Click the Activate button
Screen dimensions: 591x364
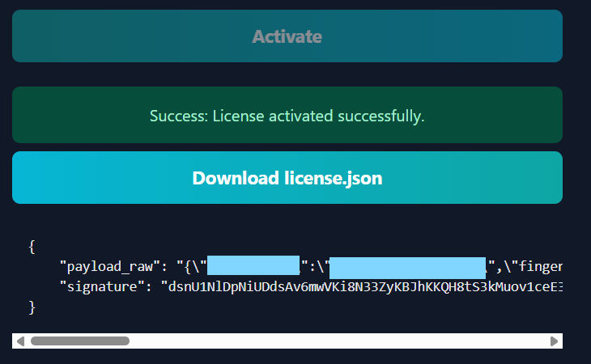(287, 36)
